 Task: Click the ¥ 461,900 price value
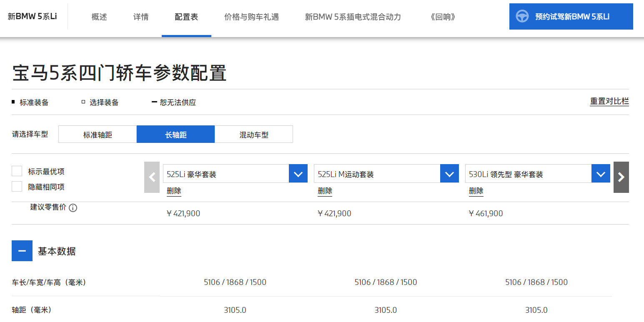point(486,214)
